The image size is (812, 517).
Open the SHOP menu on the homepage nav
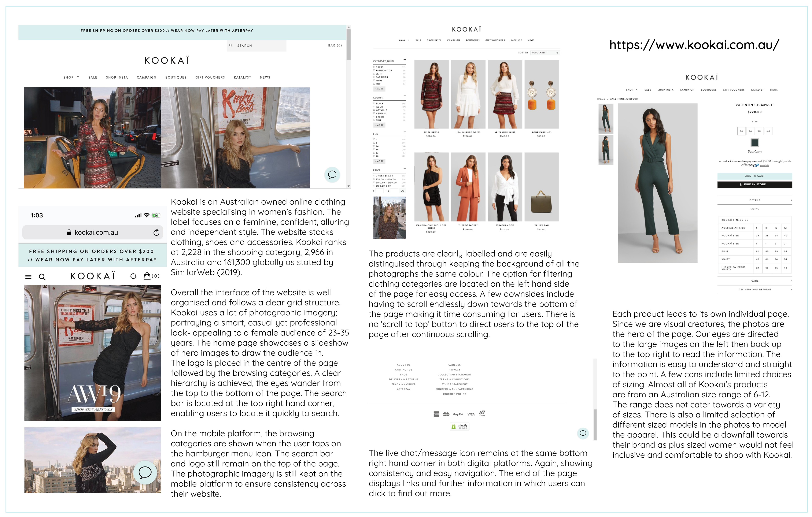71,78
